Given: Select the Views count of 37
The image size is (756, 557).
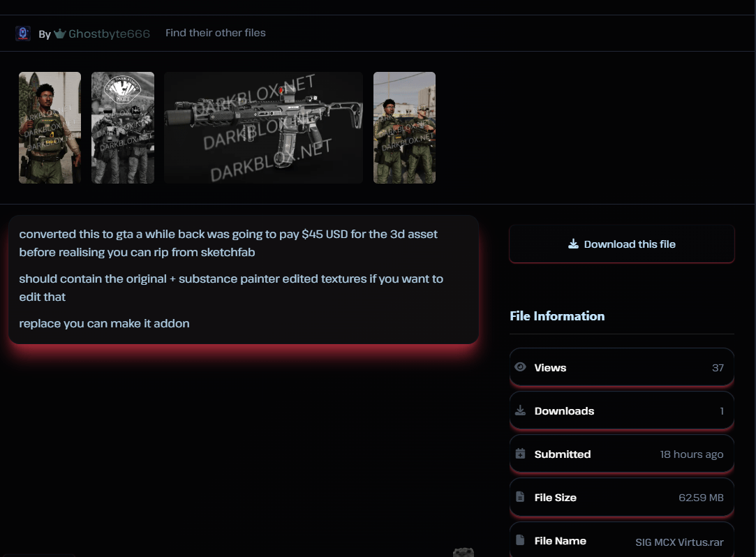Looking at the screenshot, I should tap(718, 368).
